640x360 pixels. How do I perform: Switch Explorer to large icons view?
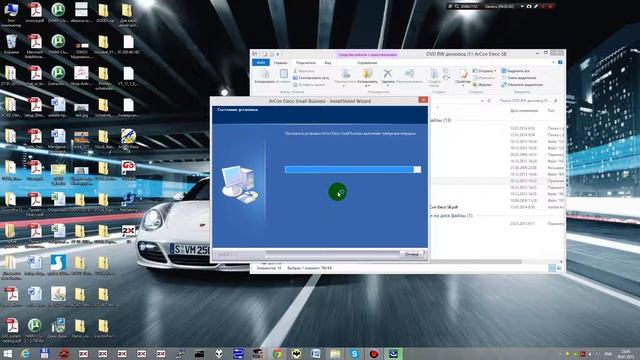(559, 268)
